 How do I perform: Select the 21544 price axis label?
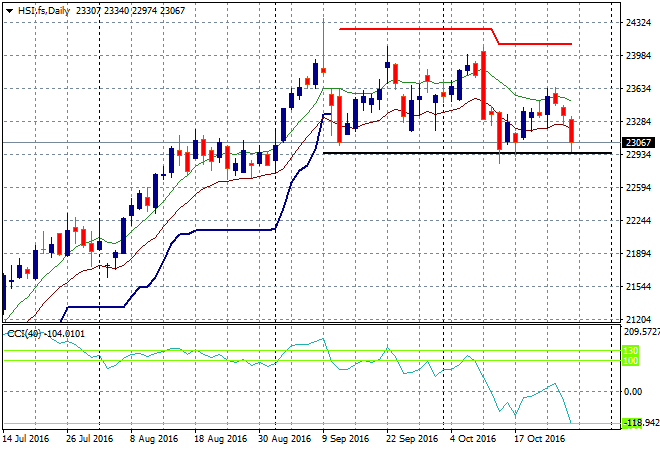pos(639,287)
